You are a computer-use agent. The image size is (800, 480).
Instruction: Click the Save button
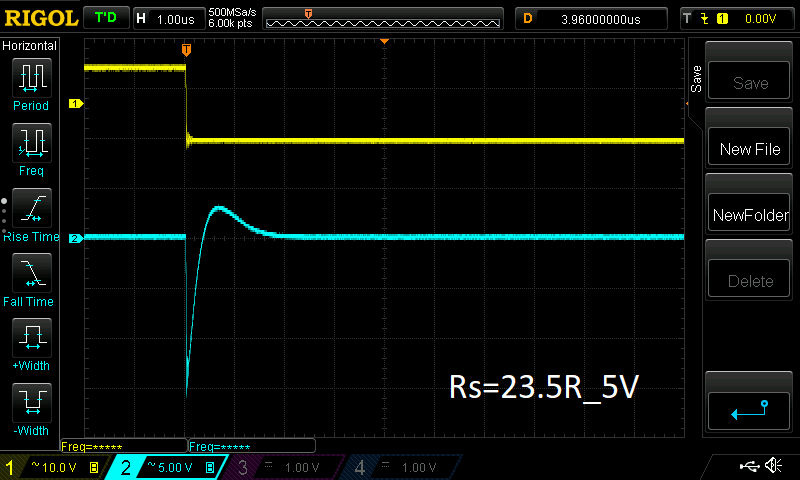(748, 80)
